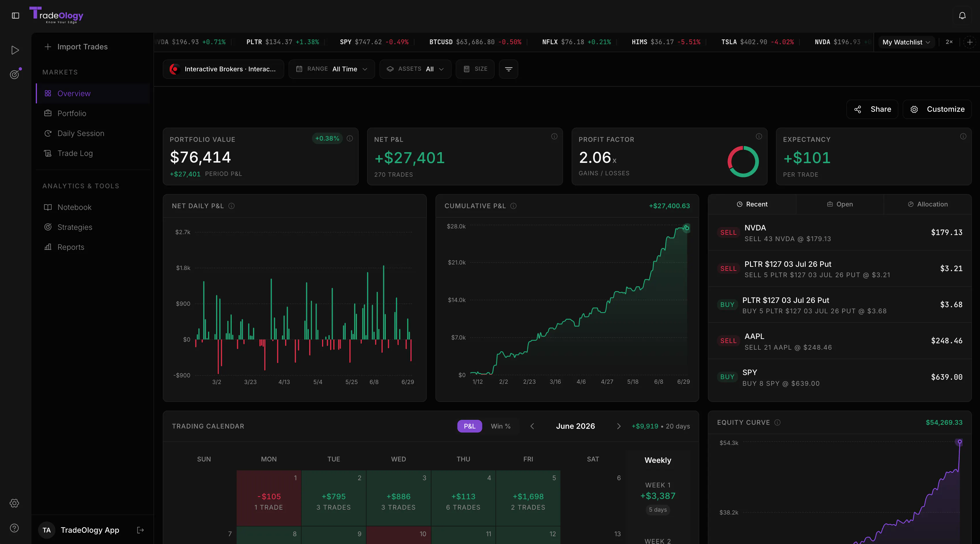The image size is (980, 544).
Task: Click the Equity Curve info icon
Action: click(777, 422)
